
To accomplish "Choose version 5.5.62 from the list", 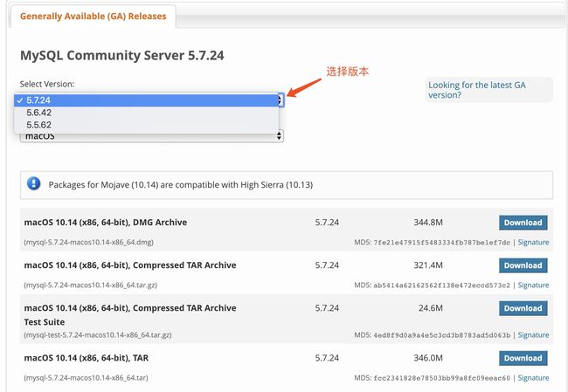I will click(146, 125).
